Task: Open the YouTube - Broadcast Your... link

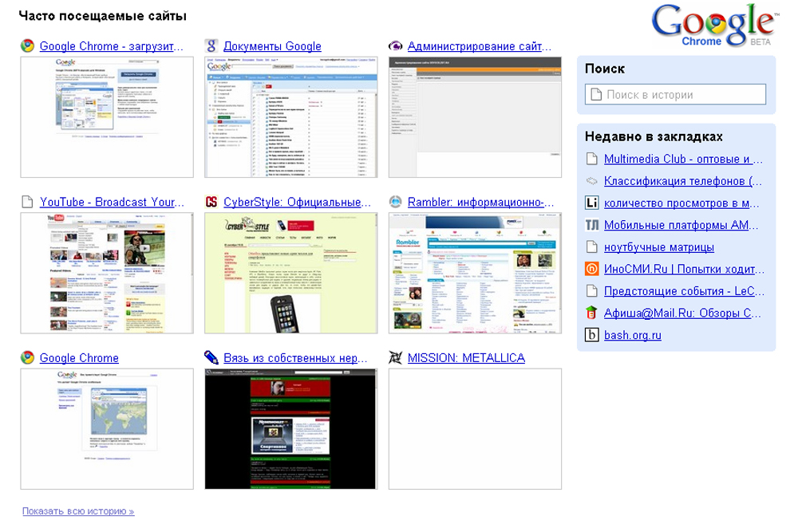Action: tap(112, 202)
